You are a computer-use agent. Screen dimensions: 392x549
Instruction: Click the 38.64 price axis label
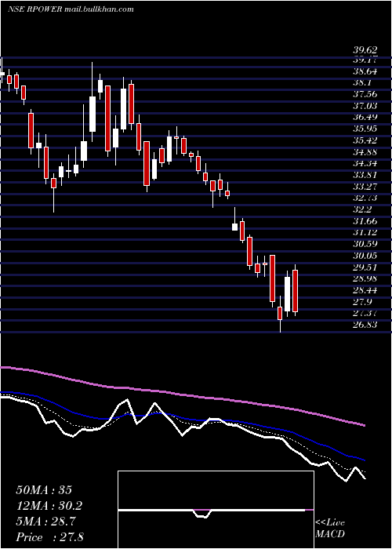365,71
